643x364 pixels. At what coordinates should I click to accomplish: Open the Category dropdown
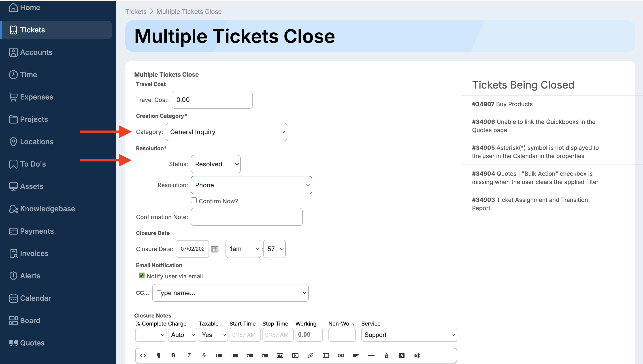(226, 132)
